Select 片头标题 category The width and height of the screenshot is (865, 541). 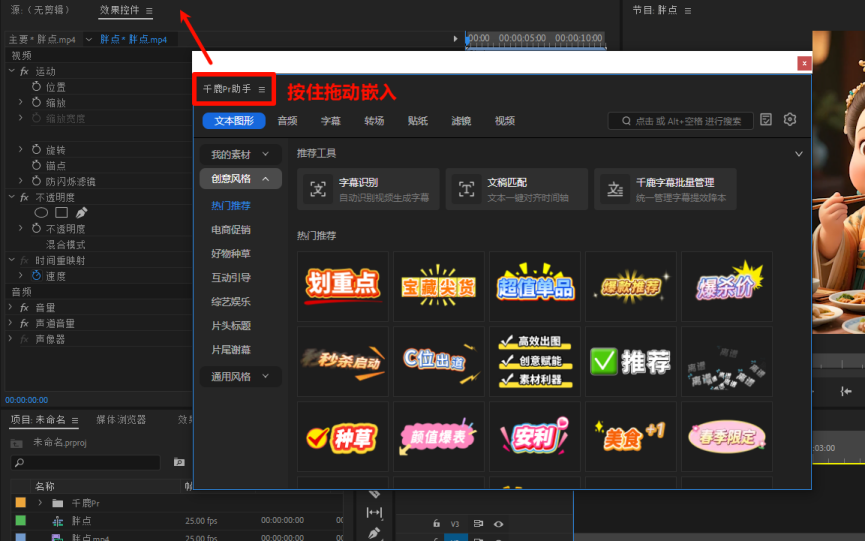(x=231, y=326)
